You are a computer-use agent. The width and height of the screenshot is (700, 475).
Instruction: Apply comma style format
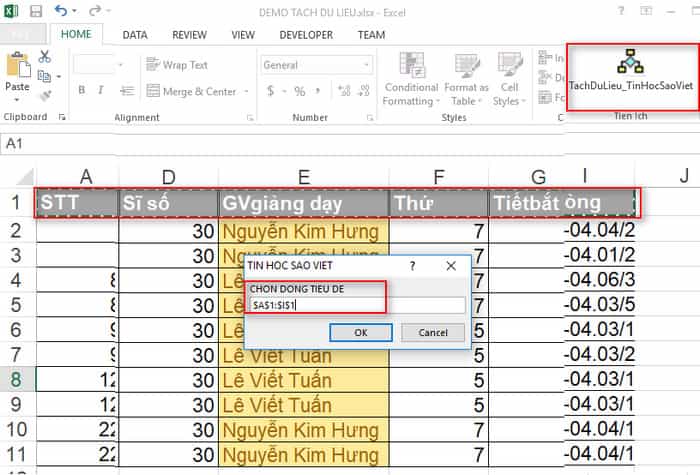tap(318, 91)
